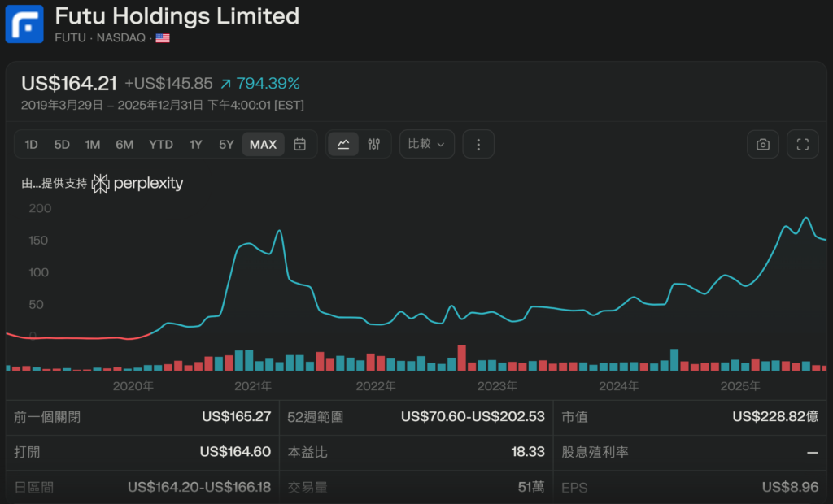
Task: Click the Futu Holdings logo icon
Action: (x=24, y=24)
